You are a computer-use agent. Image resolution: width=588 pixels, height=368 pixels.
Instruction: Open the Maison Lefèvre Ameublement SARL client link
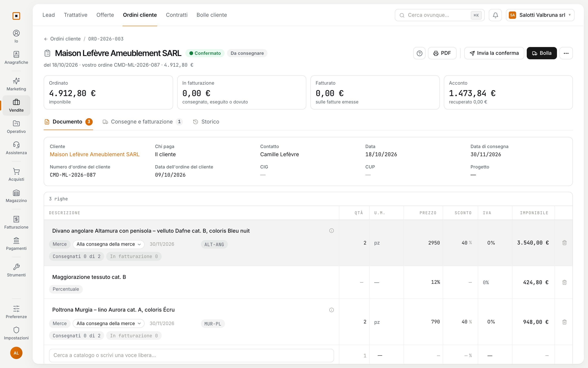95,154
